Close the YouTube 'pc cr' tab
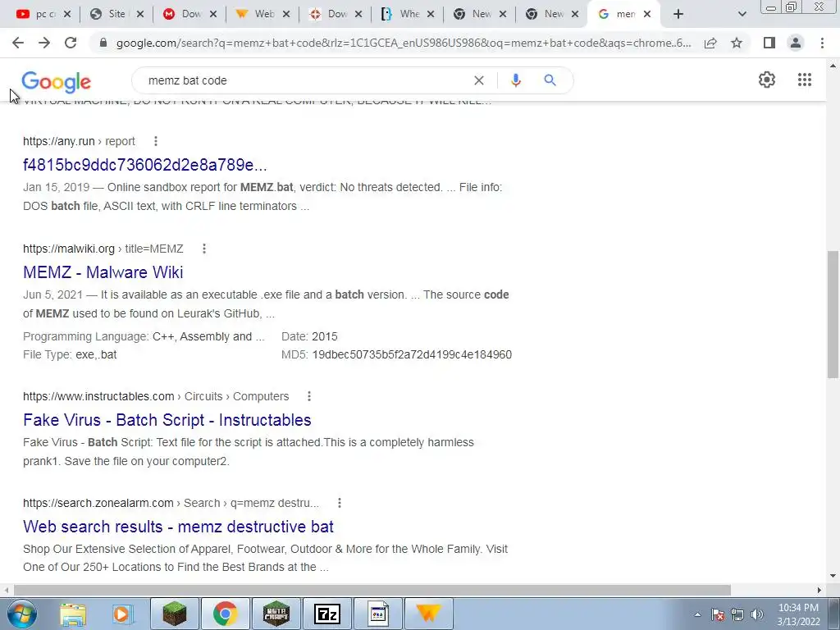840x630 pixels. (x=67, y=15)
